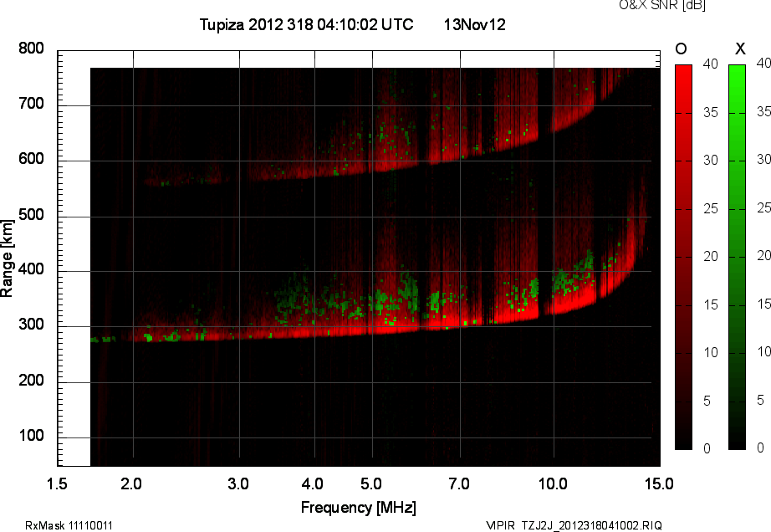Click the date label '13Nov12'

(x=474, y=24)
